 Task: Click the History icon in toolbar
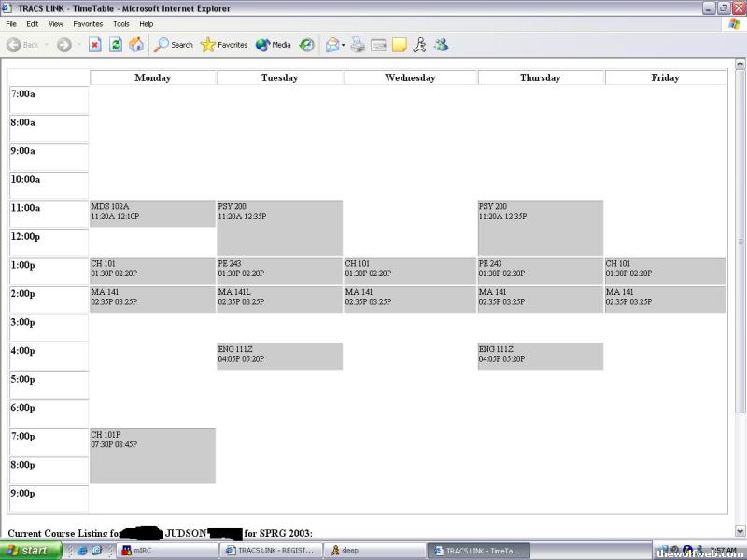(306, 45)
